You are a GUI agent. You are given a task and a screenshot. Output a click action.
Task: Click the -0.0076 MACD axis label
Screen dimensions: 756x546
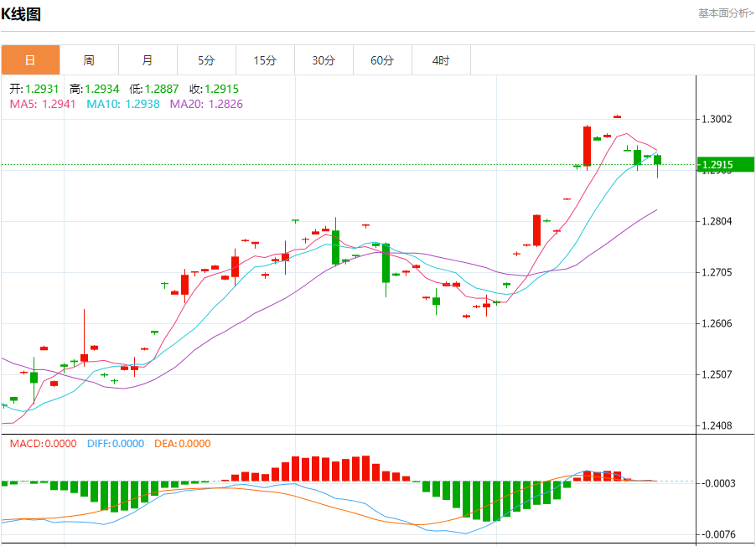pos(718,534)
